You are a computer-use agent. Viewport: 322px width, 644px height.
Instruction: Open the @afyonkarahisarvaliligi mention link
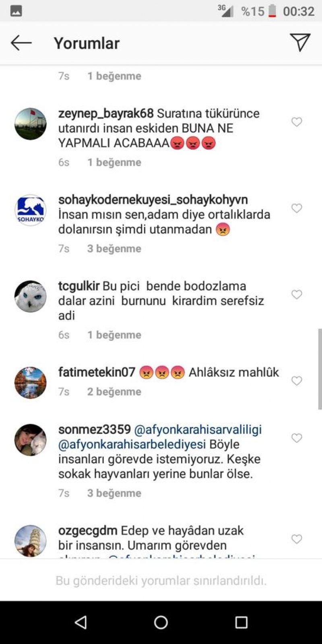[198, 429]
